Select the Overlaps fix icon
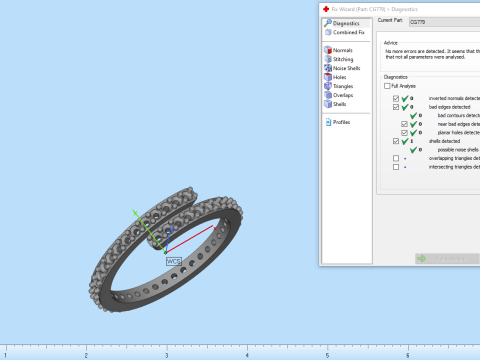Viewport: 480px width, 360px height. tap(328, 95)
